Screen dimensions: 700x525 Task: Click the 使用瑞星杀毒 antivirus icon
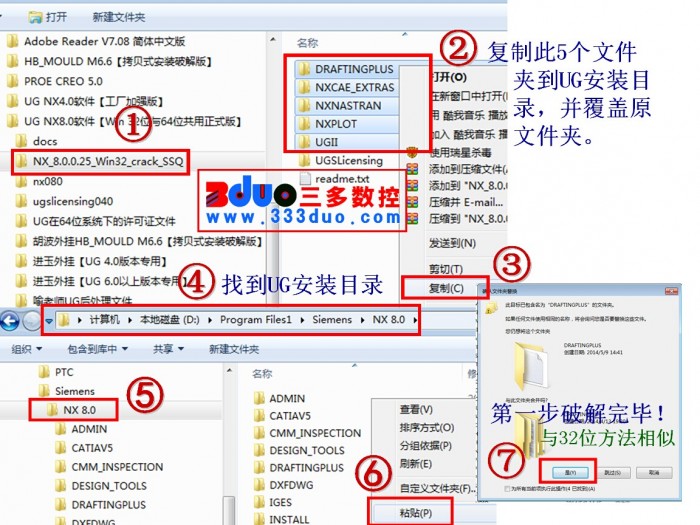(412, 153)
